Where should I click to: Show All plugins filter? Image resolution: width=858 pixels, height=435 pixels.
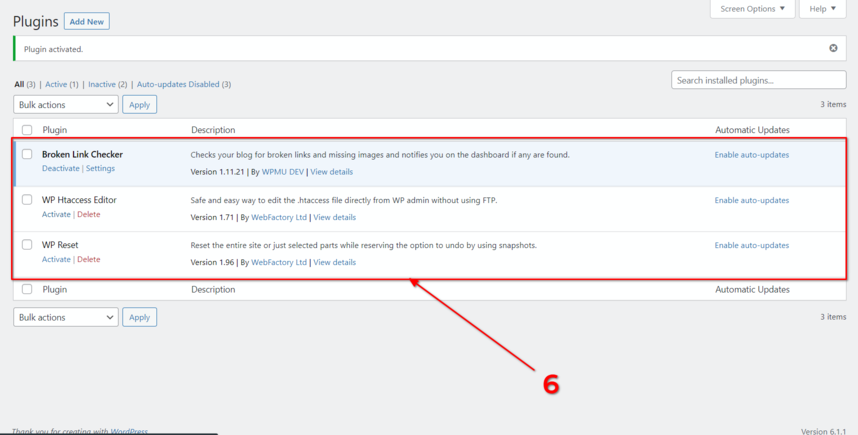click(x=19, y=84)
